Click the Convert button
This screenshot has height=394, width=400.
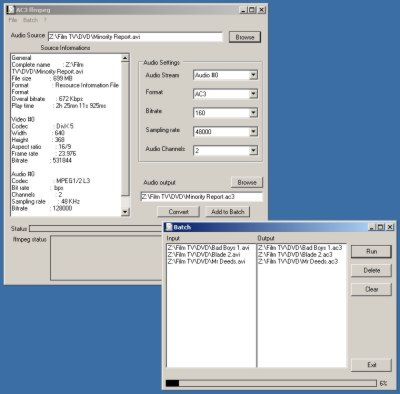click(178, 212)
